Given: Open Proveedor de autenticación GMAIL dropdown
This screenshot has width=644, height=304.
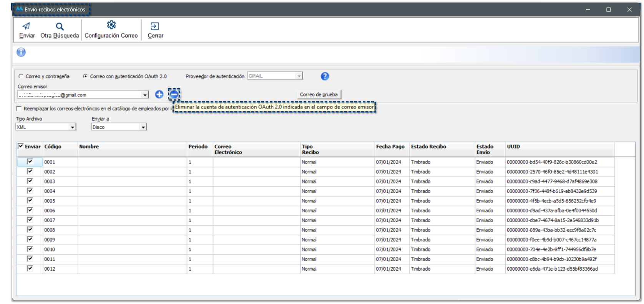Looking at the screenshot, I should click(x=299, y=76).
